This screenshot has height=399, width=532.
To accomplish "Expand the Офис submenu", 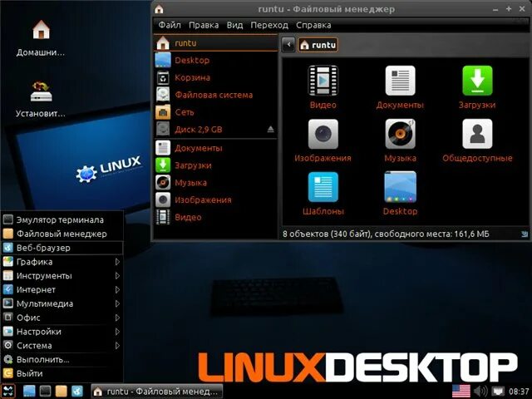I will coord(62,318).
